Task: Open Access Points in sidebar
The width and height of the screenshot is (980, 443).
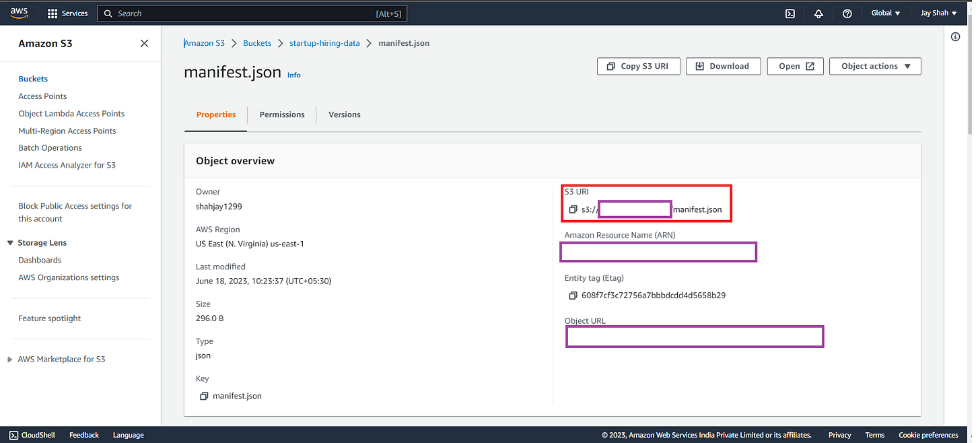Action: (x=42, y=96)
